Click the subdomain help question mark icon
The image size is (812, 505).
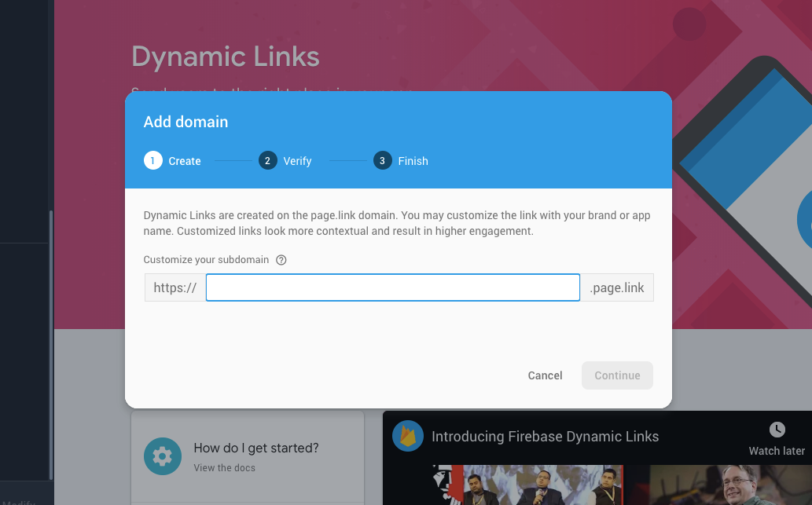[281, 260]
